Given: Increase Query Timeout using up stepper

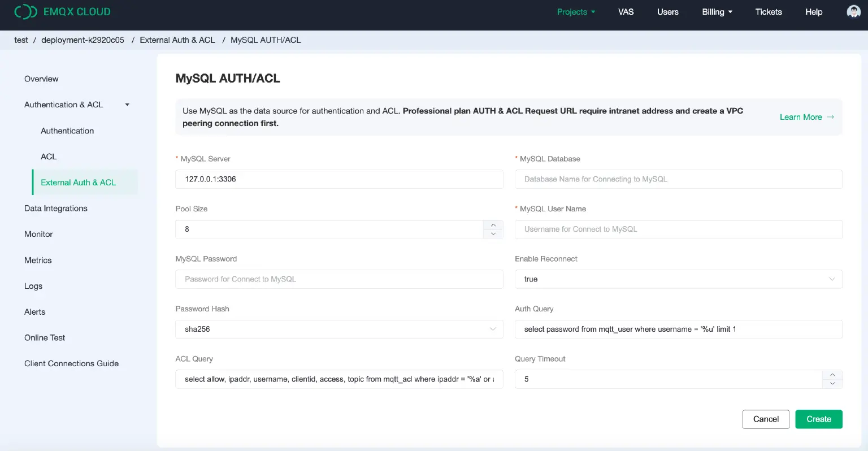Looking at the screenshot, I should tap(832, 375).
